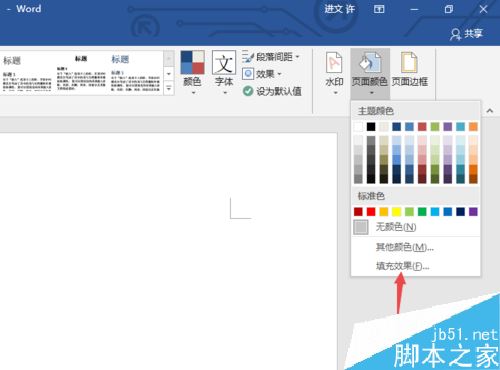The height and width of the screenshot is (370, 500).
Task: Pick the standard red color swatch
Action: pos(371,212)
